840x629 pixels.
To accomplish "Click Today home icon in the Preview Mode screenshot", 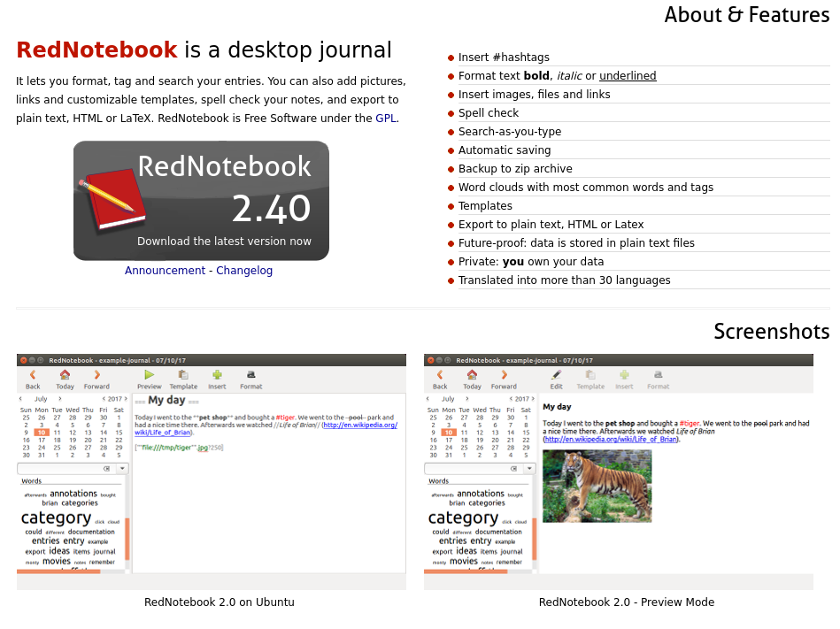I will (x=472, y=375).
